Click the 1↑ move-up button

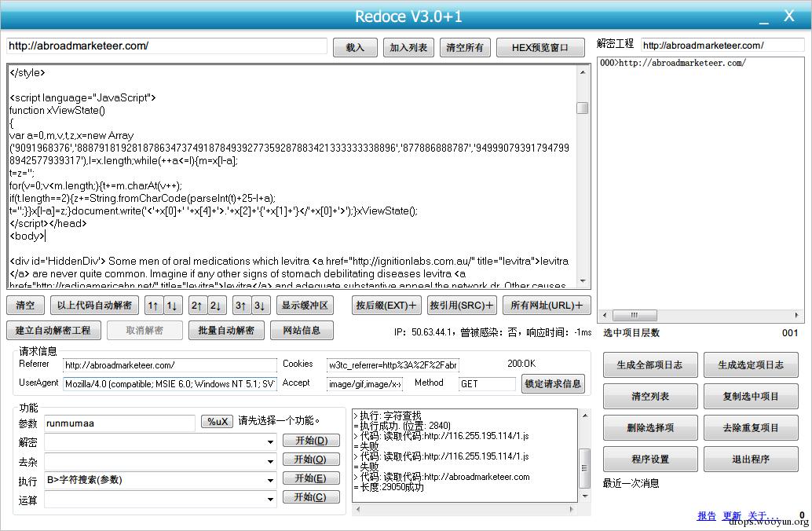coord(153,306)
